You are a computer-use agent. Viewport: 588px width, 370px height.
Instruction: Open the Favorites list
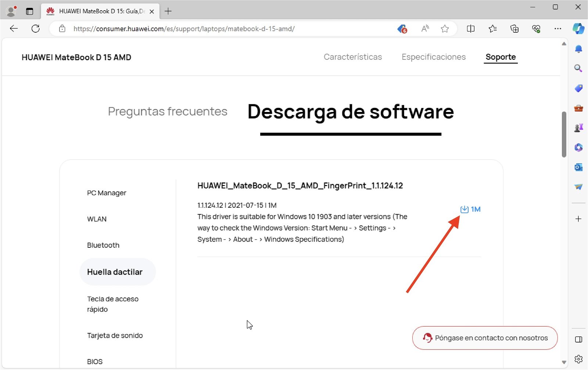[x=492, y=29]
